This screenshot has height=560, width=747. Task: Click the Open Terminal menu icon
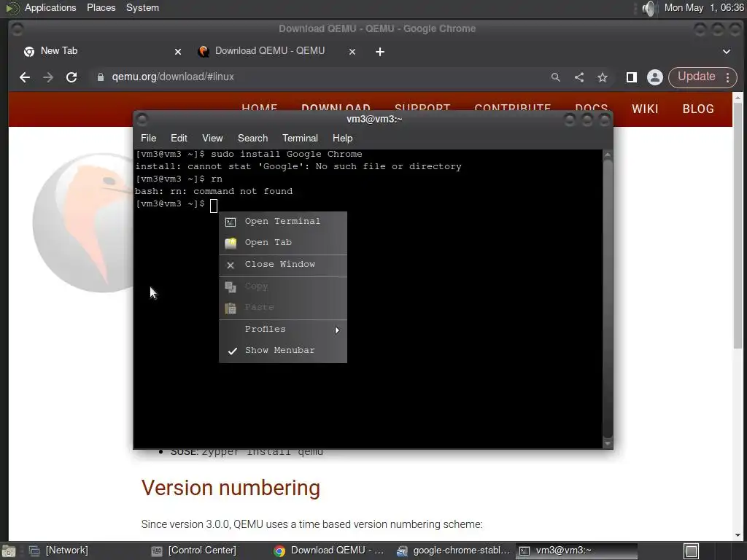pos(231,222)
